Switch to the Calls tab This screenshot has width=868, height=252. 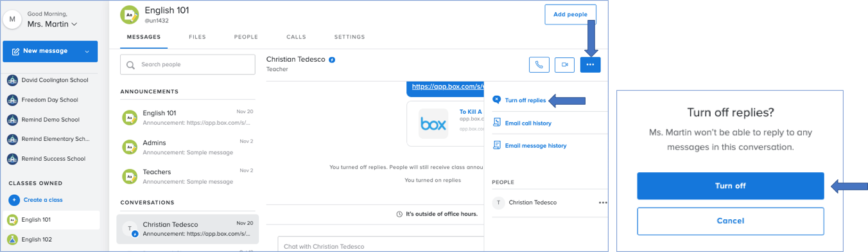pyautogui.click(x=296, y=37)
